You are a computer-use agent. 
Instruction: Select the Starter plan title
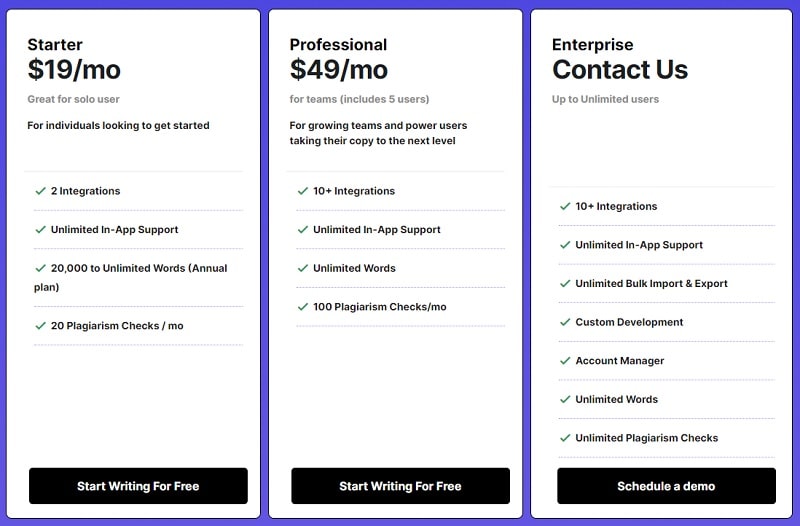[55, 45]
